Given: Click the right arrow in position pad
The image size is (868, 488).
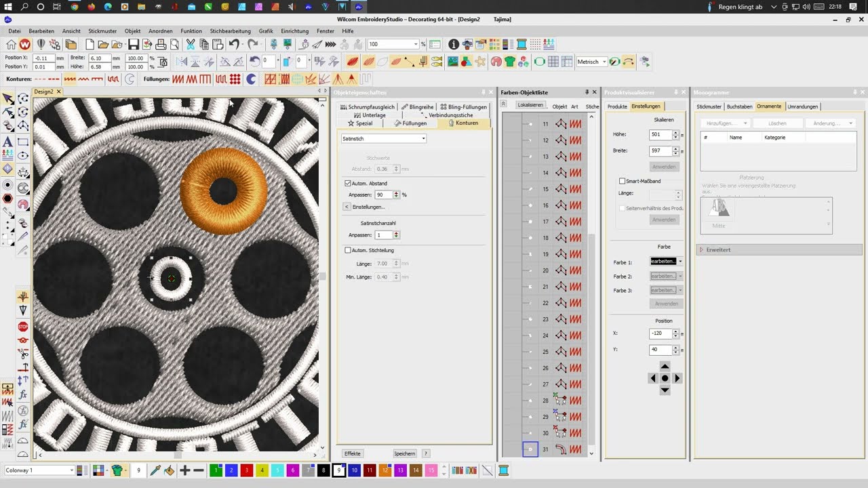Looking at the screenshot, I should coord(677,378).
